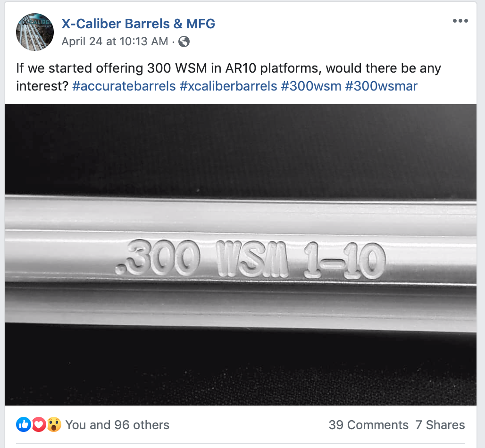
Task: Open the post options three-dot menu
Action: click(x=460, y=21)
